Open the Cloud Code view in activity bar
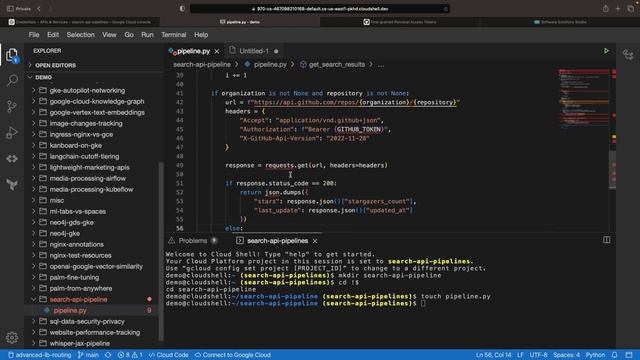This screenshot has height=360, width=640. coord(12,158)
